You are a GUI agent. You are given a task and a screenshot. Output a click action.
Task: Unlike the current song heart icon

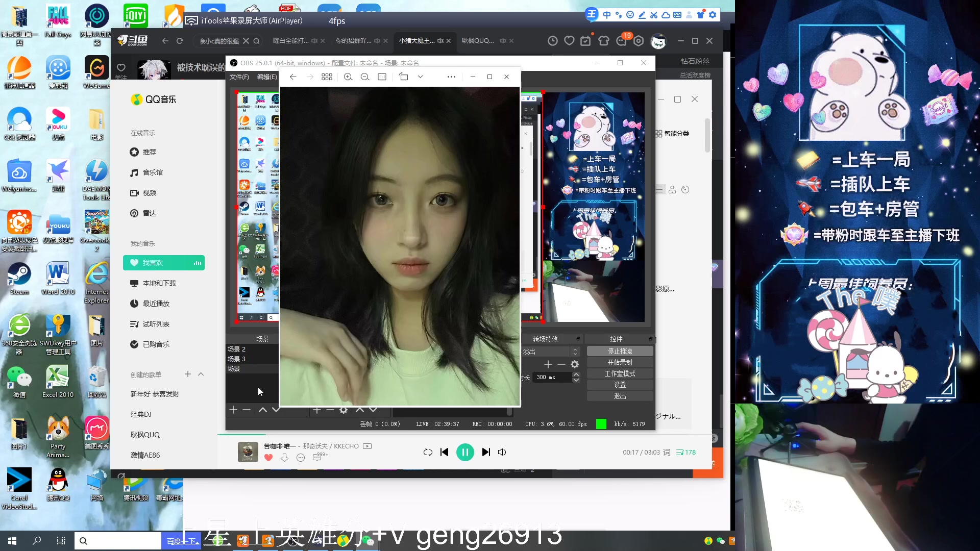(x=268, y=458)
